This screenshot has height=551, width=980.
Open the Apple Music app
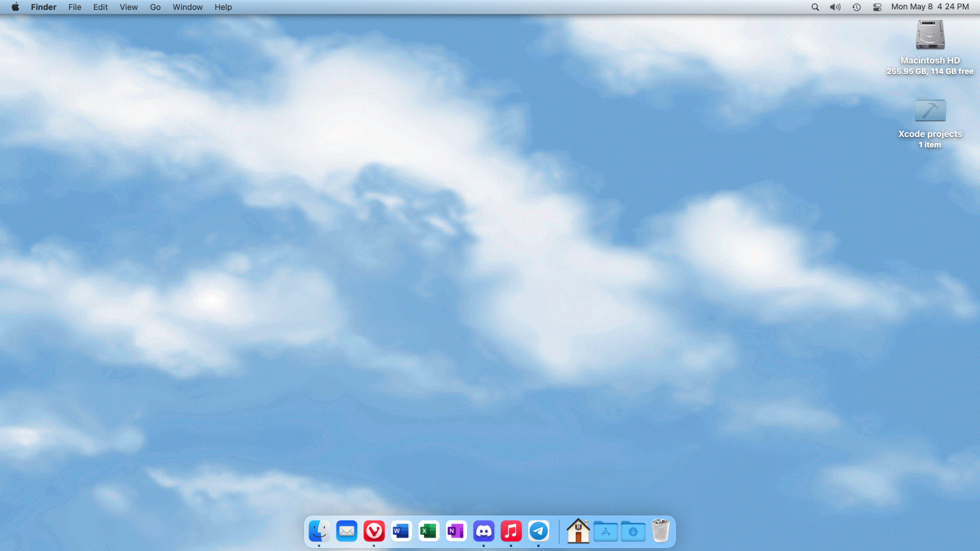coord(511,530)
